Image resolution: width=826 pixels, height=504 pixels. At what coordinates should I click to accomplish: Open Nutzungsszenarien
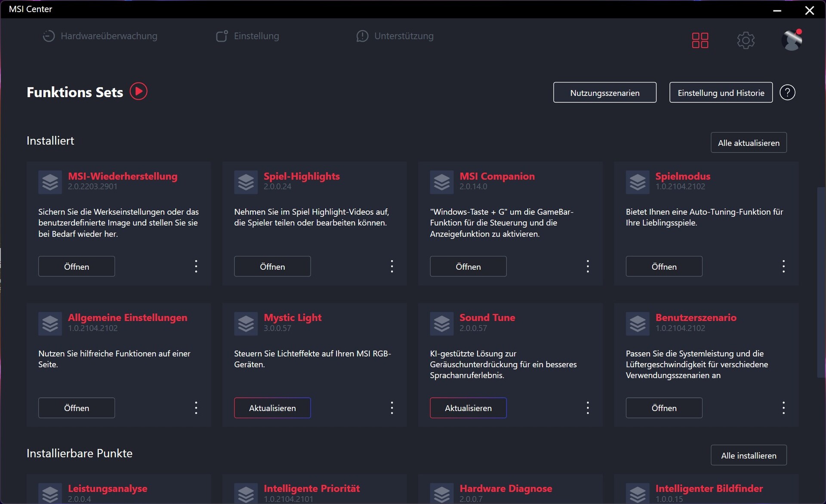[x=604, y=92]
